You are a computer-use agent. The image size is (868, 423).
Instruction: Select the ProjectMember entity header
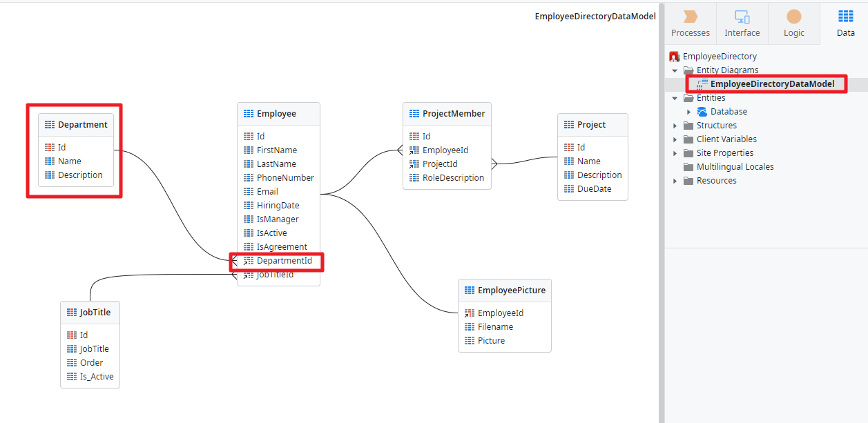(x=447, y=114)
